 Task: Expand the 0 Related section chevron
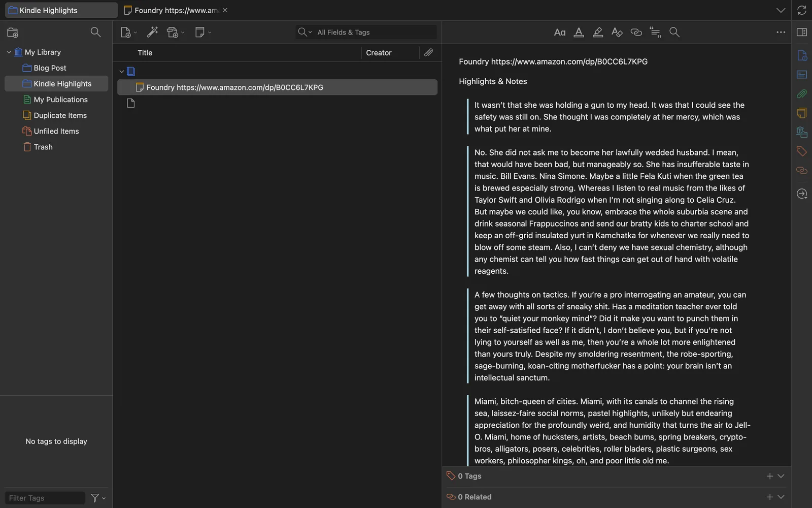click(x=781, y=497)
